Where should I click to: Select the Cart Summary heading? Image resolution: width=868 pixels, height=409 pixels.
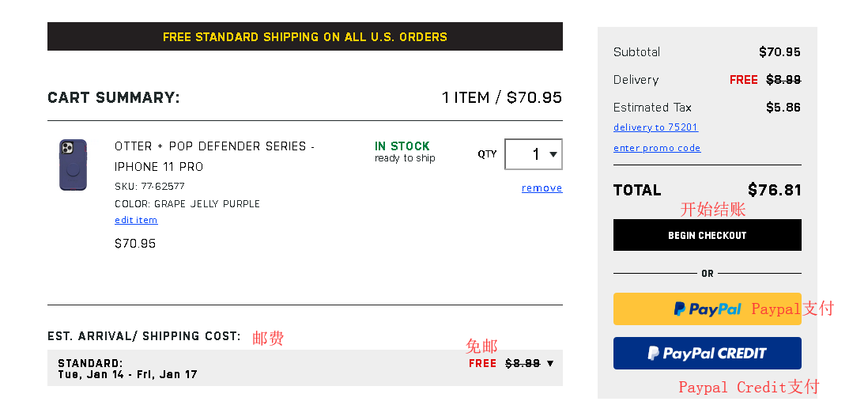coord(114,98)
